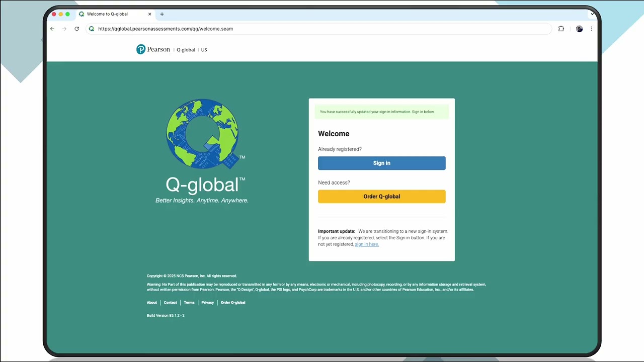
Task: Click the Order Q-global yellow button
Action: coord(382,197)
